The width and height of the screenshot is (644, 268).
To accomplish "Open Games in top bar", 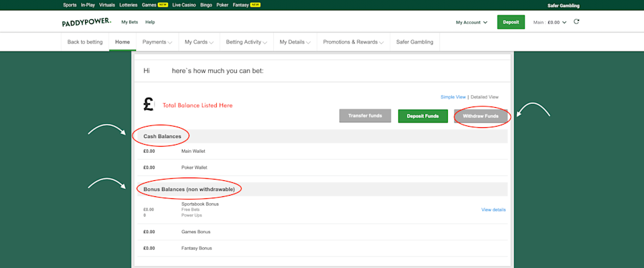I will 149,5.
